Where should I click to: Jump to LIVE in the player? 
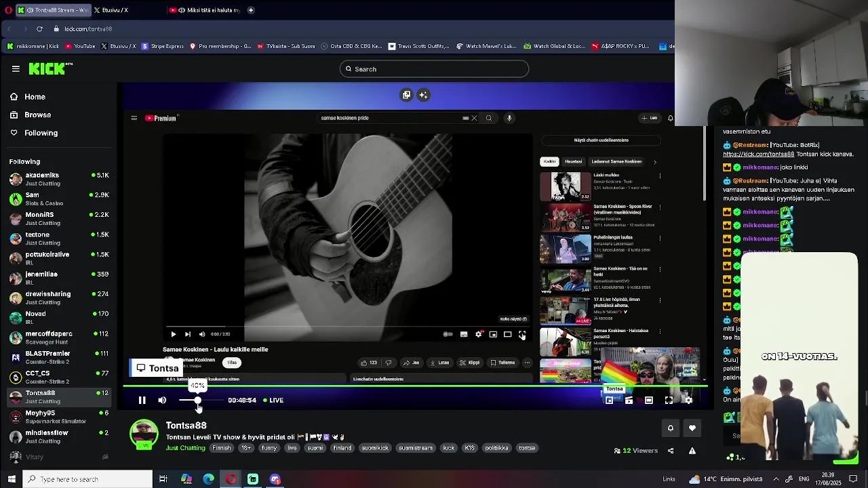(x=273, y=400)
